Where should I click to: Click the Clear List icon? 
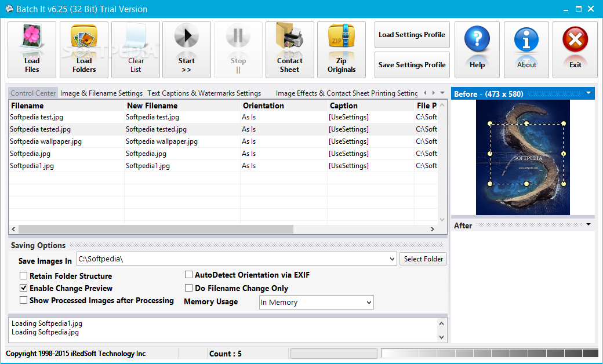point(135,50)
